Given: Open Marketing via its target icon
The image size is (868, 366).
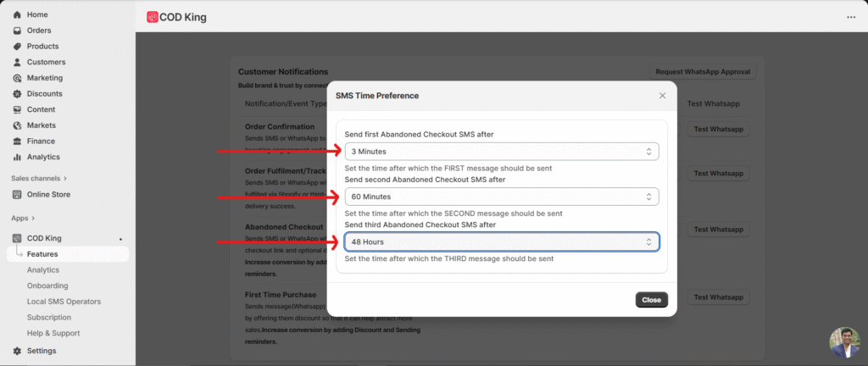Looking at the screenshot, I should [18, 78].
